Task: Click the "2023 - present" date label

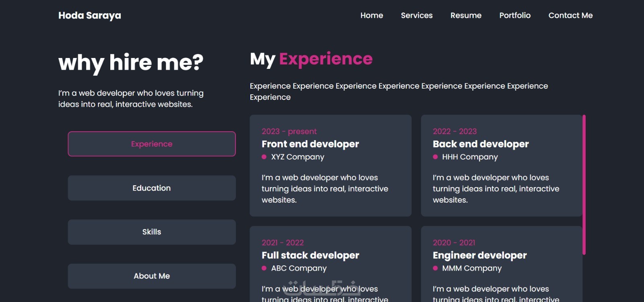Action: click(x=289, y=131)
